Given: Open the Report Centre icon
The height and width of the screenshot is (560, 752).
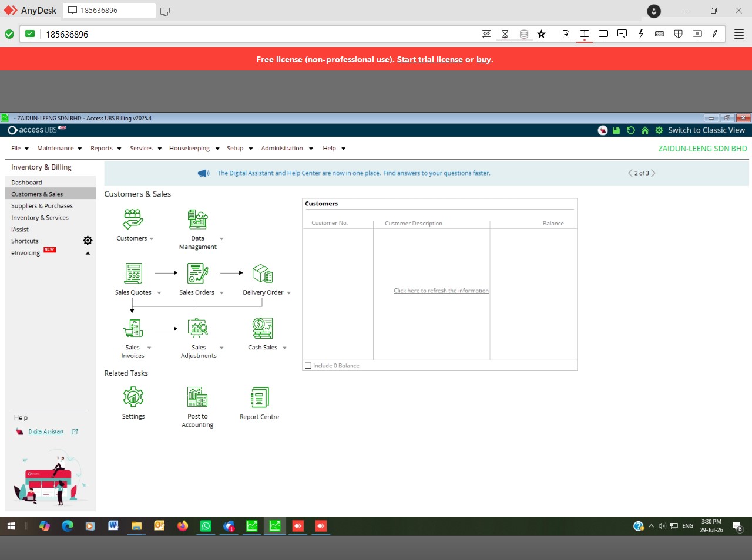Looking at the screenshot, I should 259,397.
